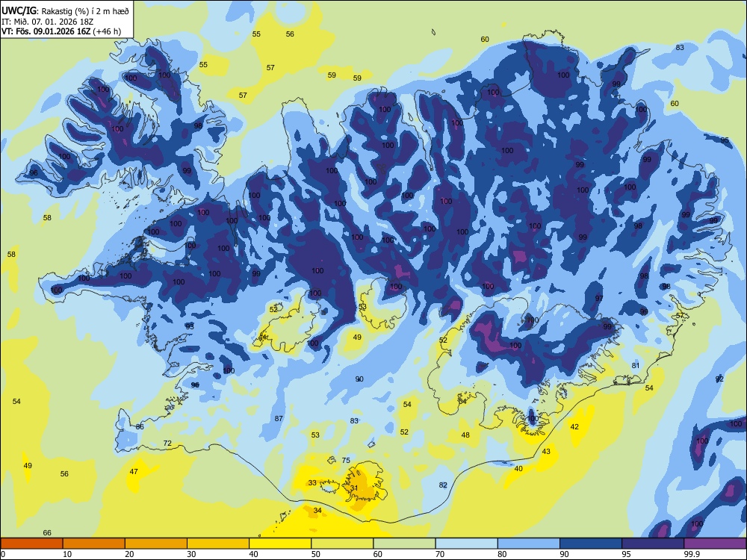
Task: Click the init time line "IT: Mið. 07. 01. 2026 18Z"
Action: [49, 22]
